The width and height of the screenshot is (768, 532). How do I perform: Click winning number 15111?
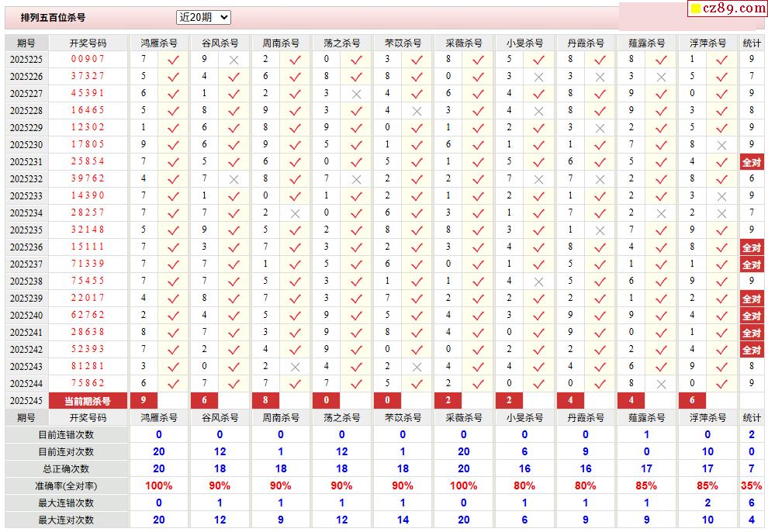point(88,247)
